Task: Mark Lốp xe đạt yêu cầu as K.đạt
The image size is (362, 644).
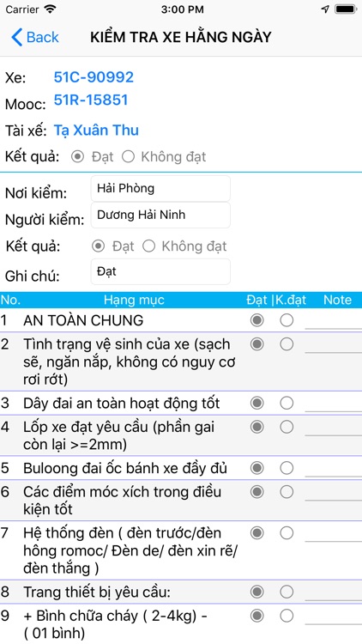Action: (287, 427)
